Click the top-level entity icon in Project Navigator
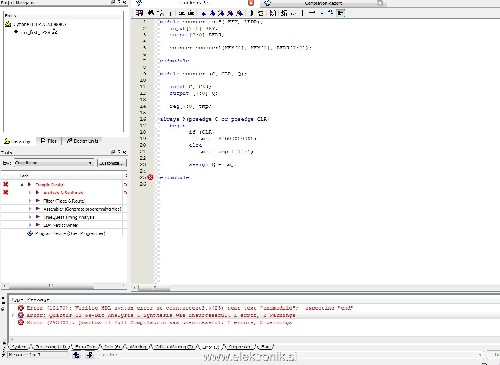This screenshot has width=500, height=365. click(16, 32)
